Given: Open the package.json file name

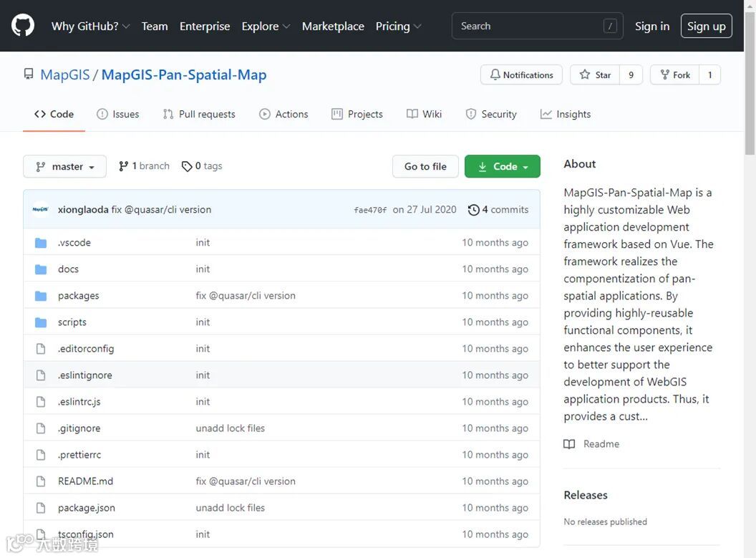Looking at the screenshot, I should 87,508.
